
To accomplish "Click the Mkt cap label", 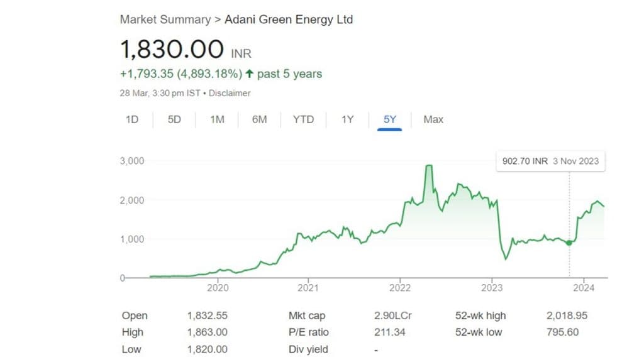I will coord(307,315).
